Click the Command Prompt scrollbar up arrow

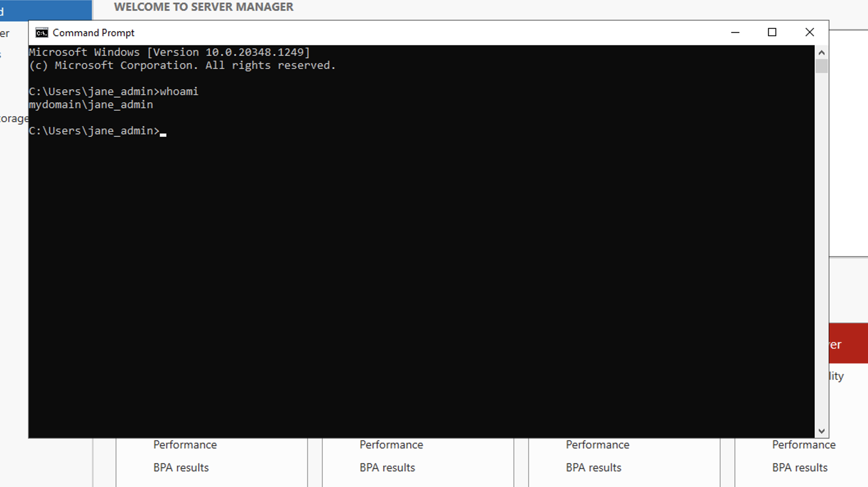click(821, 52)
